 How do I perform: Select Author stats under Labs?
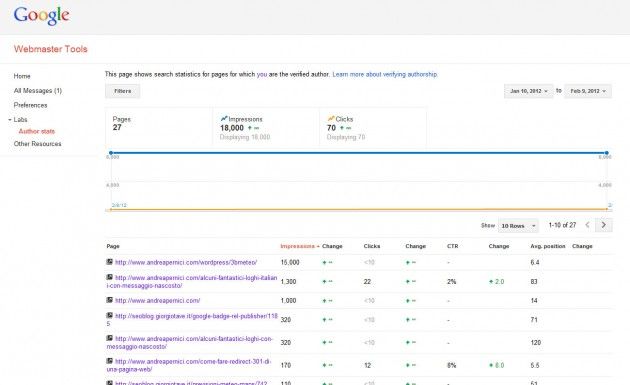click(x=37, y=131)
